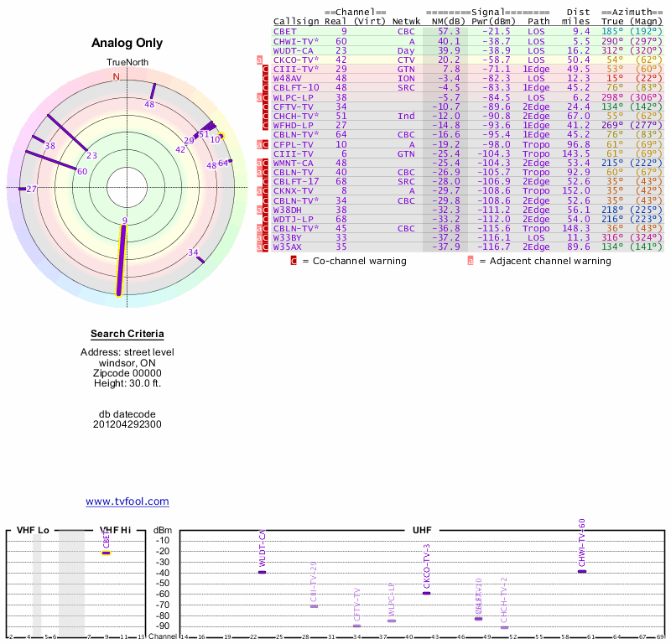
Task: Select the WUDT-CA callsign row
Action: point(294,50)
